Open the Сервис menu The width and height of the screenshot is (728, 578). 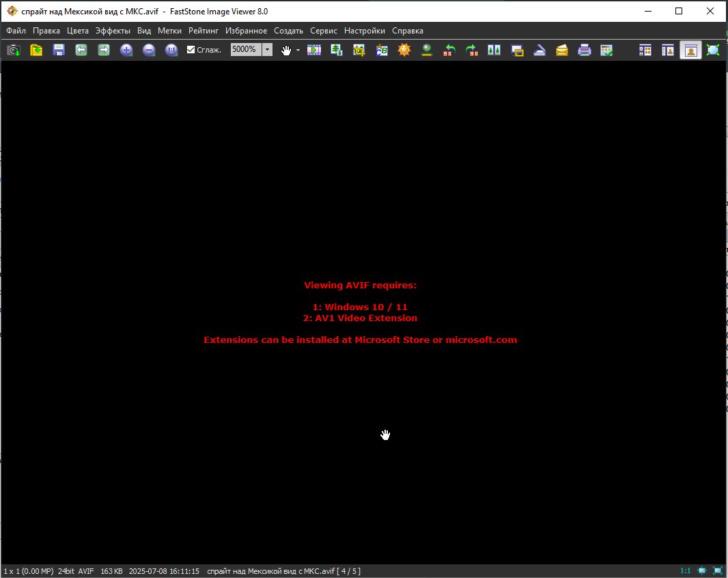click(324, 31)
